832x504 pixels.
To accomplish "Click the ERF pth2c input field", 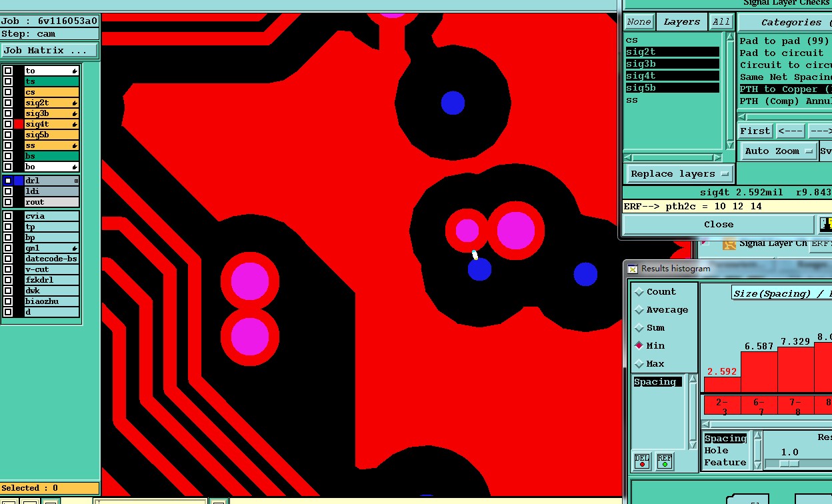I will pos(727,207).
